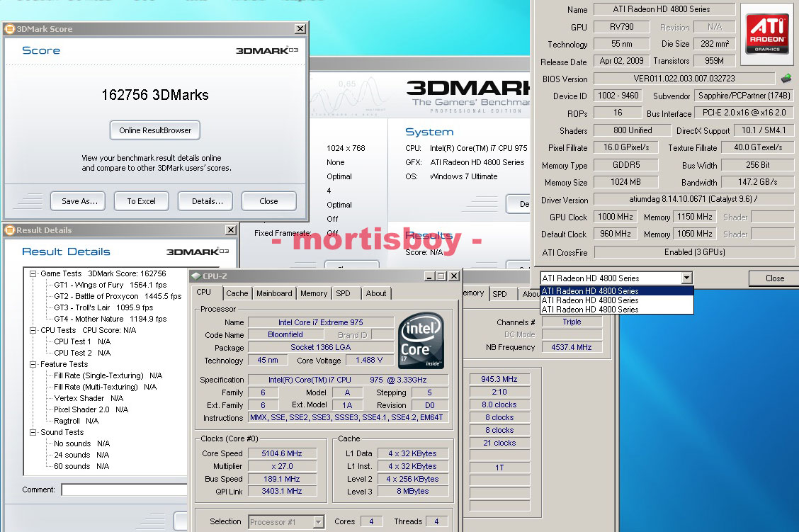The width and height of the screenshot is (799, 532).
Task: Click the GPU Clock 1000 MHz field
Action: click(x=615, y=217)
